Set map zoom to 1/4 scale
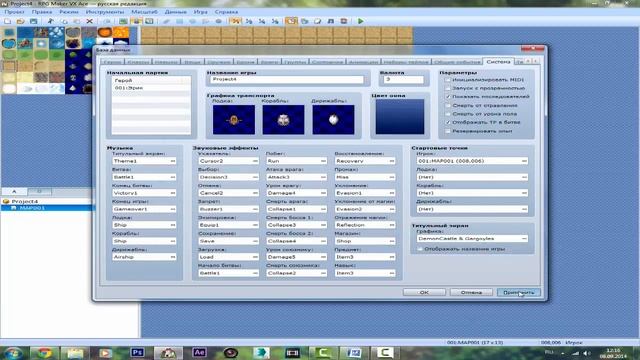Screen dimensions: 640x360 [262, 21]
